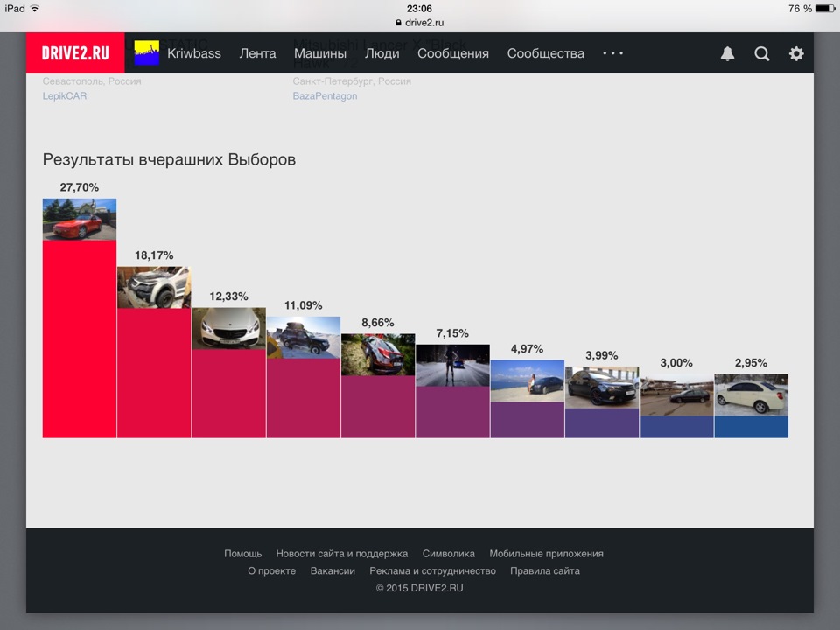The image size is (840, 630).
Task: Open О проекте footer link
Action: pos(271,570)
